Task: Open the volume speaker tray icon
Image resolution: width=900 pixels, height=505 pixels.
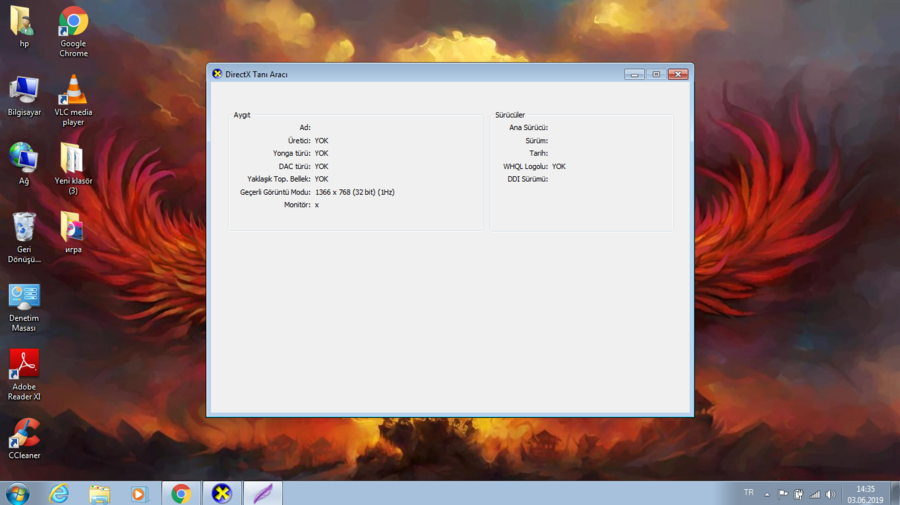Action: 831,494
